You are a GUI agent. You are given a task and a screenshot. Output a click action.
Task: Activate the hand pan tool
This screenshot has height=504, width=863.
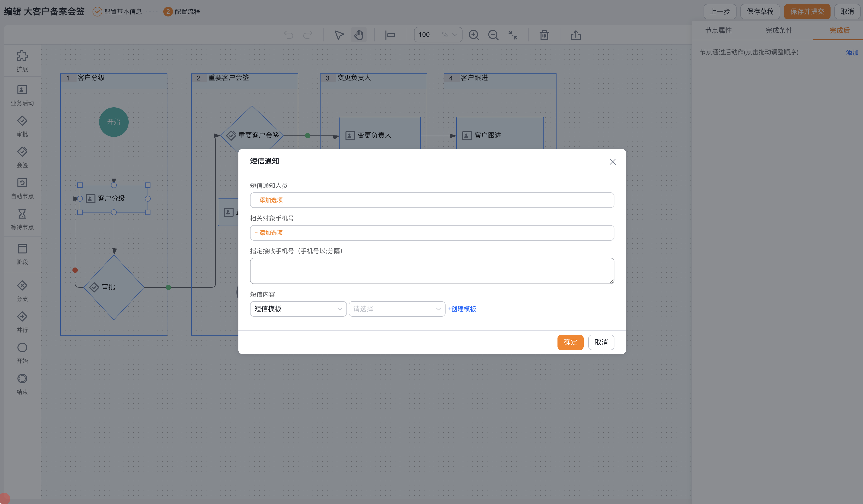(359, 35)
